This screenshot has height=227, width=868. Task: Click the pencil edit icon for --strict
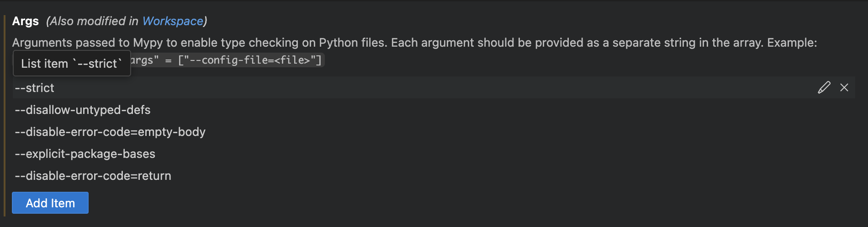[x=824, y=87]
